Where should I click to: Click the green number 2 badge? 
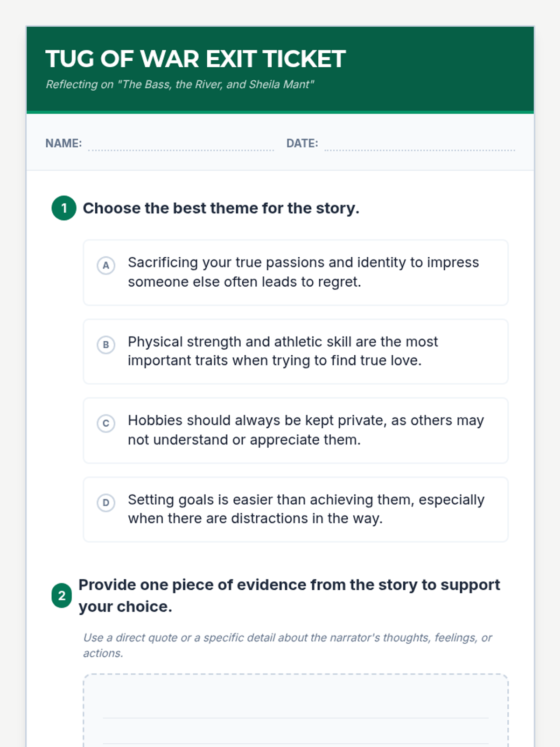pyautogui.click(x=62, y=596)
